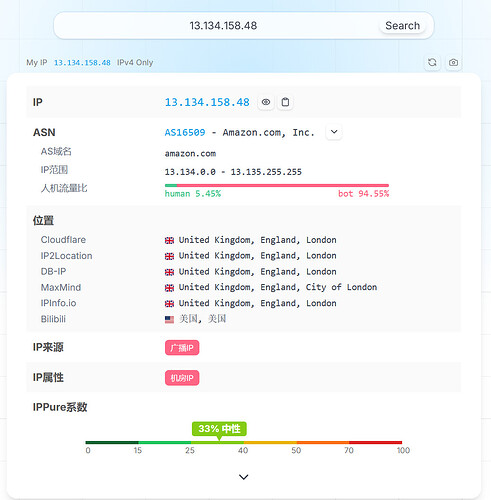The image size is (491, 500).
Task: Click the blue IP address 13.134.158.48 in IP row
Action: [x=207, y=102]
